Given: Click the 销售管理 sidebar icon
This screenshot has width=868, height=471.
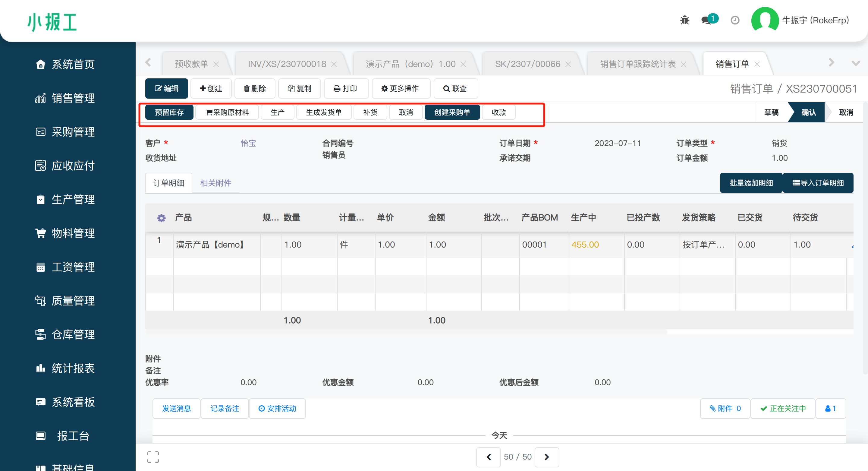Looking at the screenshot, I should click(x=40, y=98).
